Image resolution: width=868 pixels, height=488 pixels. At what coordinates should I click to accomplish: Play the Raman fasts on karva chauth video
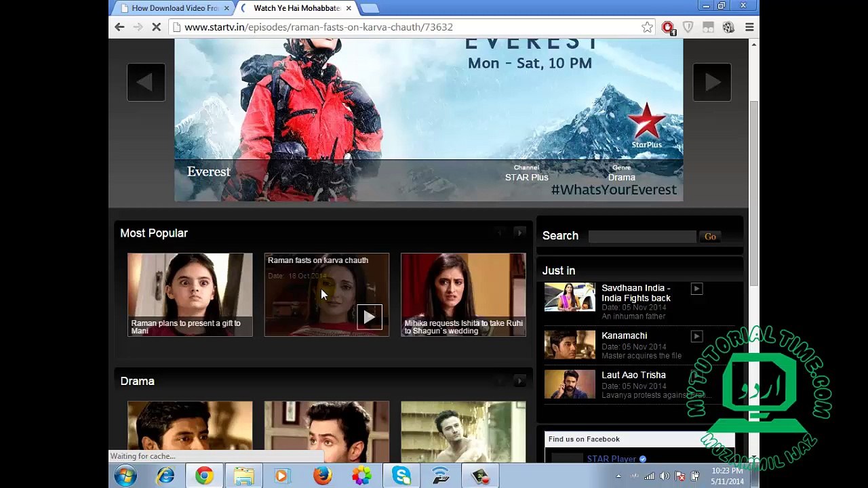tap(370, 317)
